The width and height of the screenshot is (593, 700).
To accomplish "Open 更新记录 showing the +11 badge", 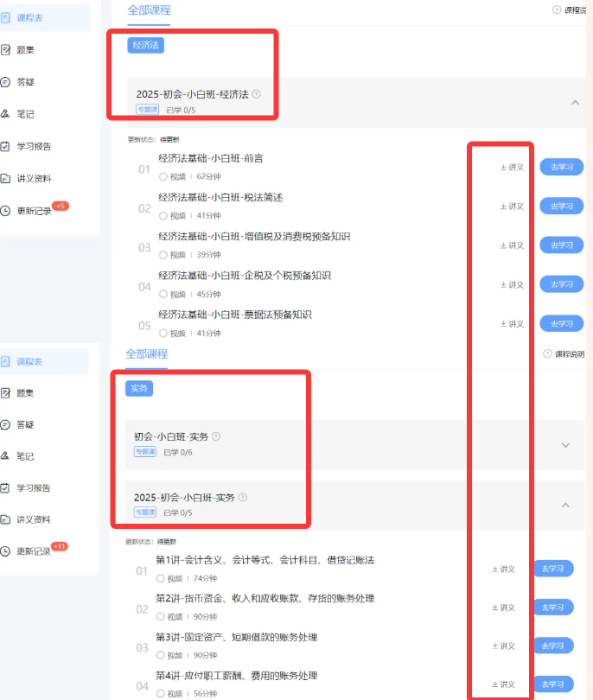I will point(34,551).
